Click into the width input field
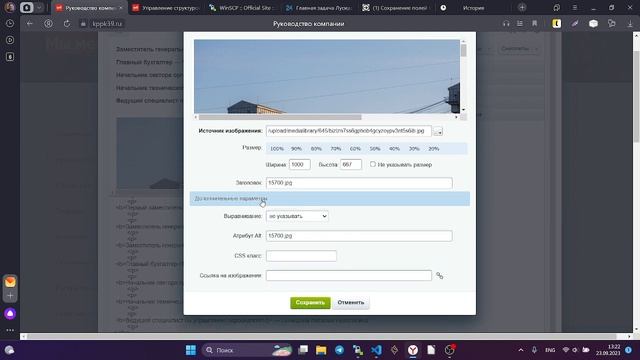640x360 pixels. pos(300,164)
